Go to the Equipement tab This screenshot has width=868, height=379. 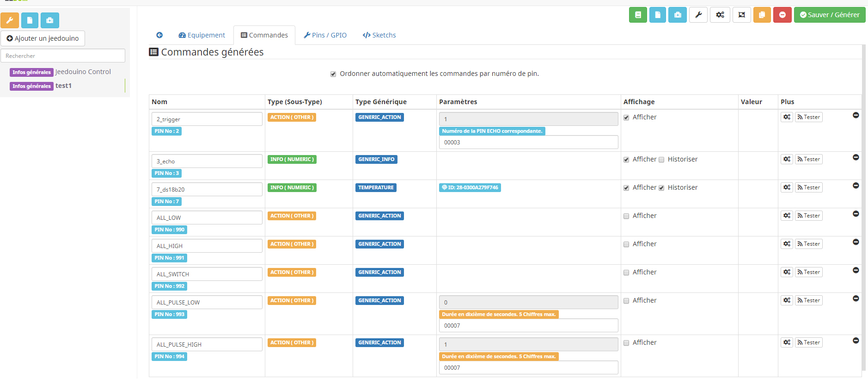click(x=202, y=35)
